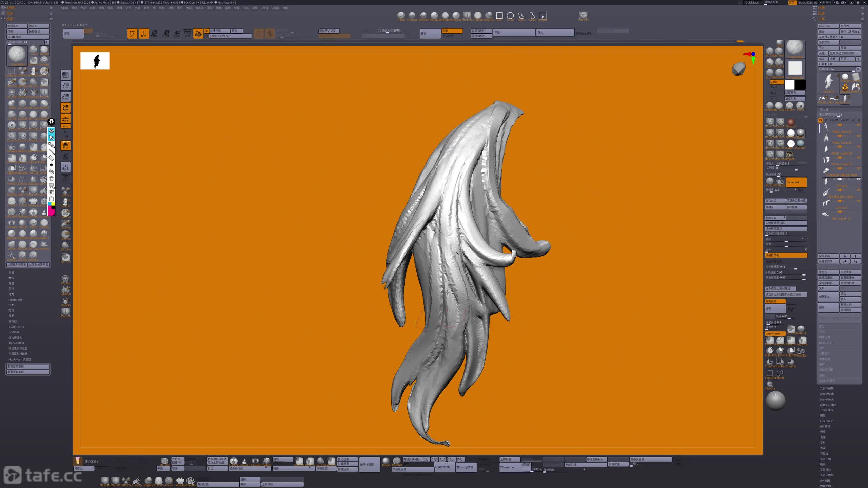Expand the NanoMesh tool section

point(827,399)
